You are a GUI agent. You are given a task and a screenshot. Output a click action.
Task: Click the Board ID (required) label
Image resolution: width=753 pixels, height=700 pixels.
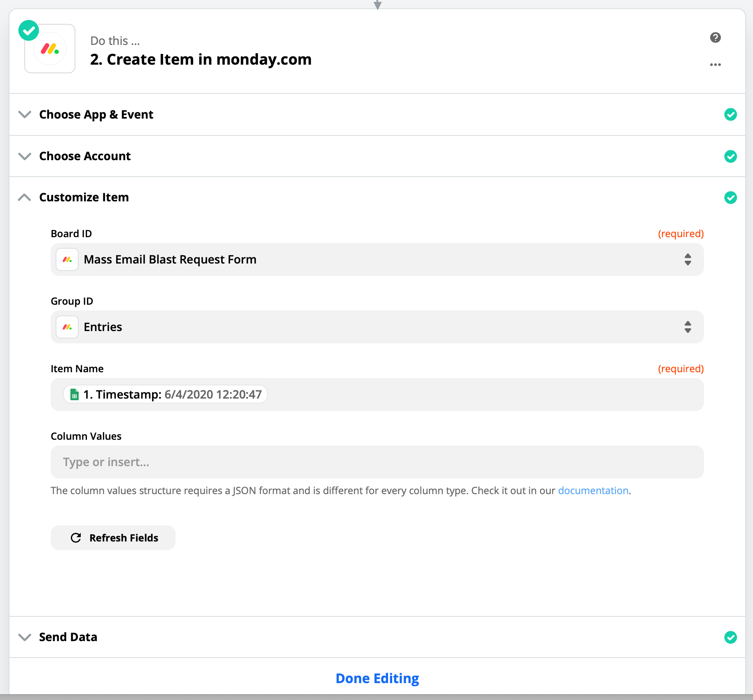tap(681, 233)
